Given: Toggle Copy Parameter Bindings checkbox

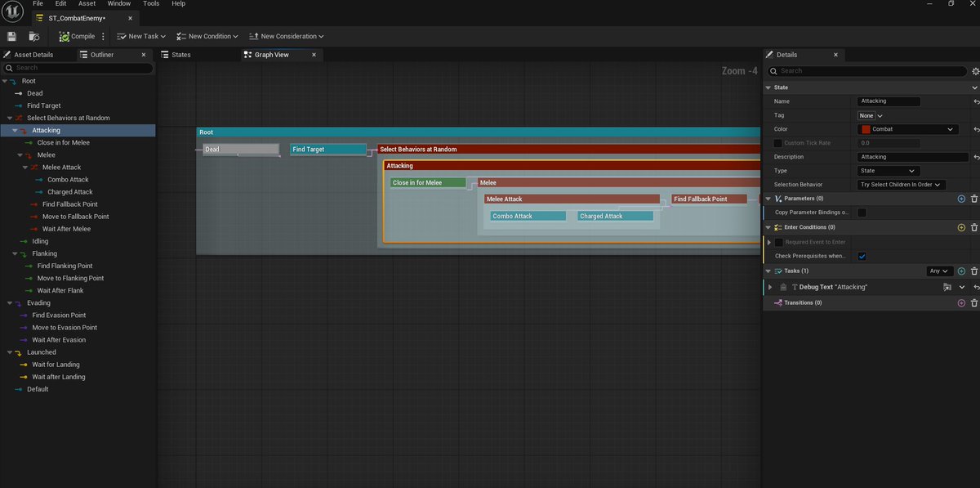Looking at the screenshot, I should click(x=862, y=213).
